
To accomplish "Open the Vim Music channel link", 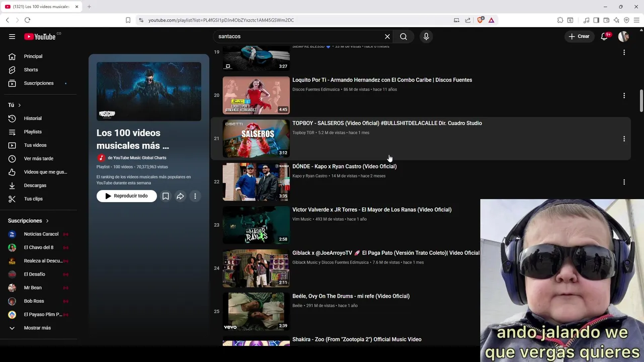I will pyautogui.click(x=302, y=219).
